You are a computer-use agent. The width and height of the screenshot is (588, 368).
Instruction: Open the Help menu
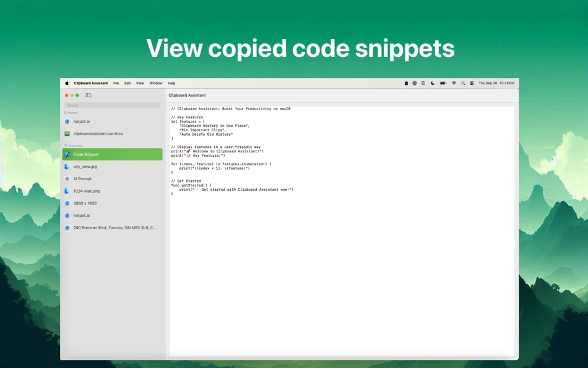(171, 84)
